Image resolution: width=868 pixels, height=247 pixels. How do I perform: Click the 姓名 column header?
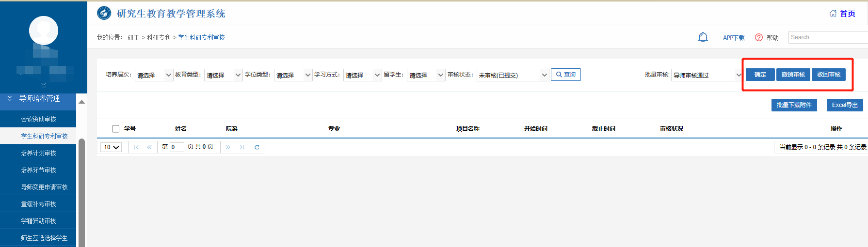181,129
